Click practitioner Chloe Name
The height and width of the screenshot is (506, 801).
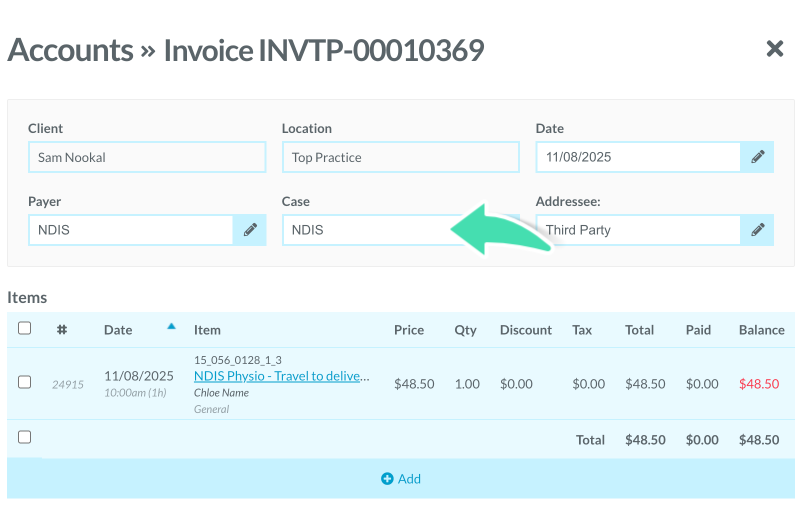click(x=221, y=393)
